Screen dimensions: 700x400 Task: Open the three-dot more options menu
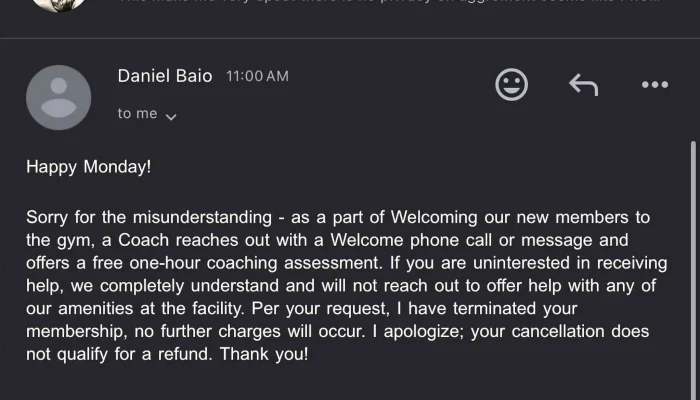coord(655,84)
